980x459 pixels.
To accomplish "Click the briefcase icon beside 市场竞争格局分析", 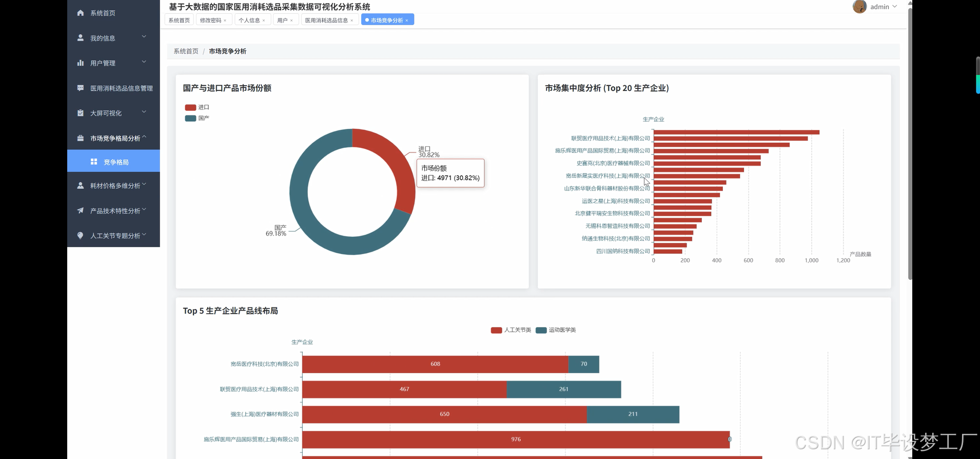I will (x=81, y=138).
